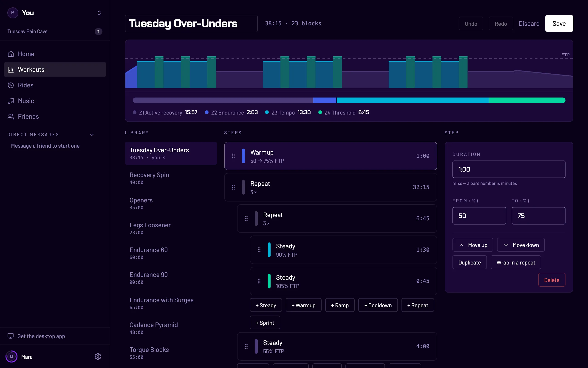Viewport: 588px width, 368px height.
Task: Open the Music page
Action: pos(55,101)
